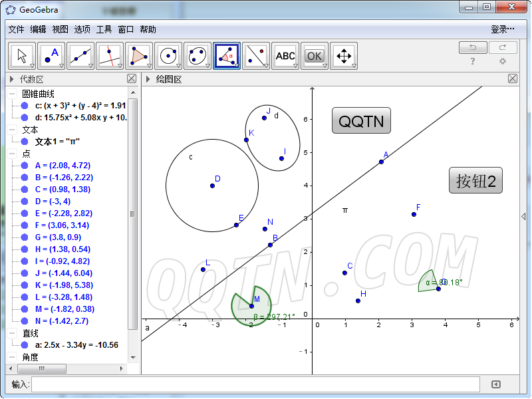Click inside the 输入 input field
Viewport: 532px width, 399px height.
pyautogui.click(x=255, y=384)
